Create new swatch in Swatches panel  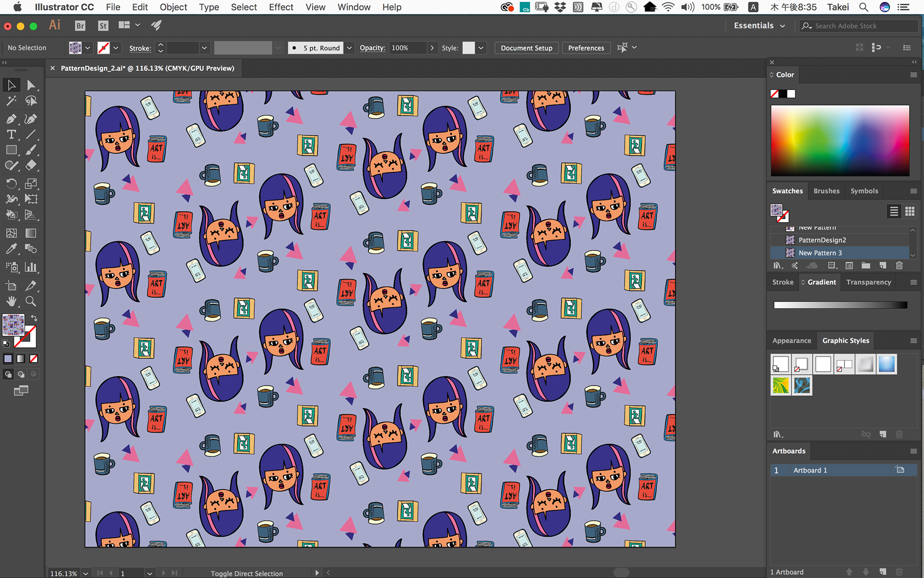tap(883, 265)
